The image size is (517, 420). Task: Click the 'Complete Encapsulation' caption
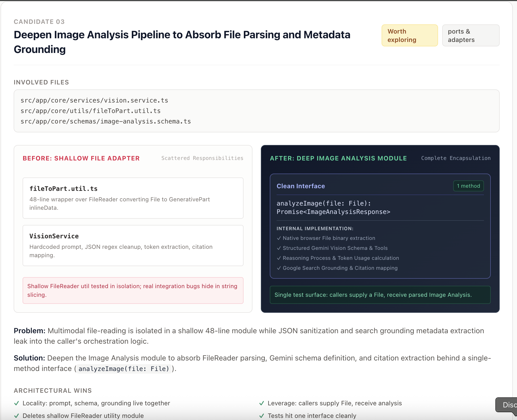(x=456, y=158)
